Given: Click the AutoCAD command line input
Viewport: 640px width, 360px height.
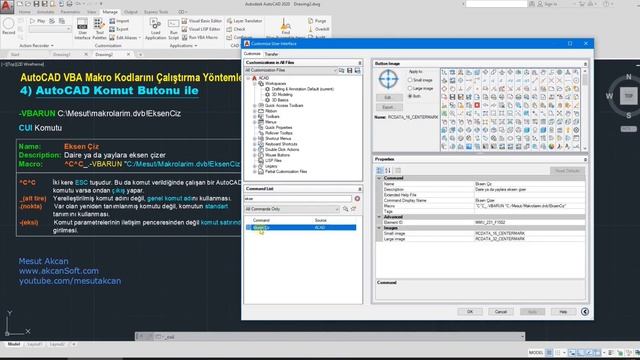Looking at the screenshot, I should (x=343, y=337).
